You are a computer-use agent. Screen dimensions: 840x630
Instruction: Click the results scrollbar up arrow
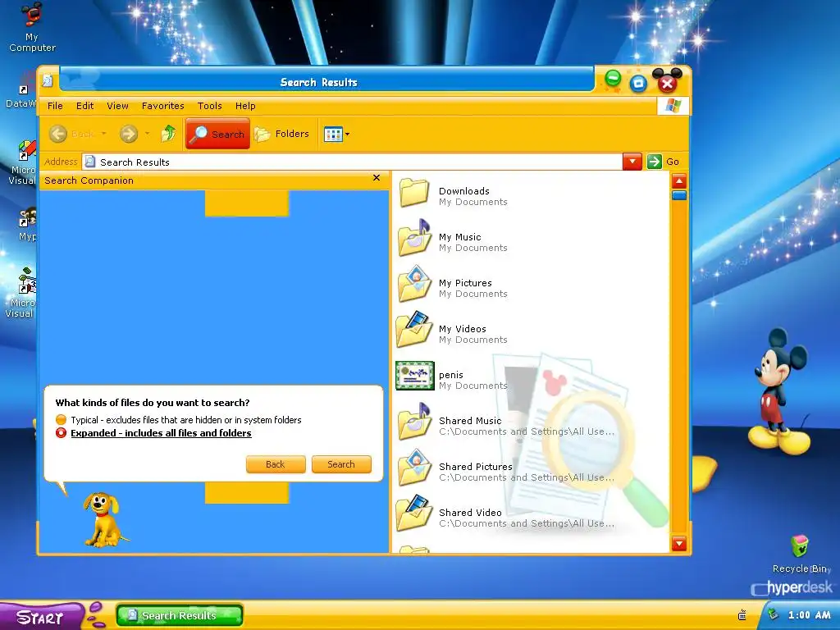click(679, 181)
